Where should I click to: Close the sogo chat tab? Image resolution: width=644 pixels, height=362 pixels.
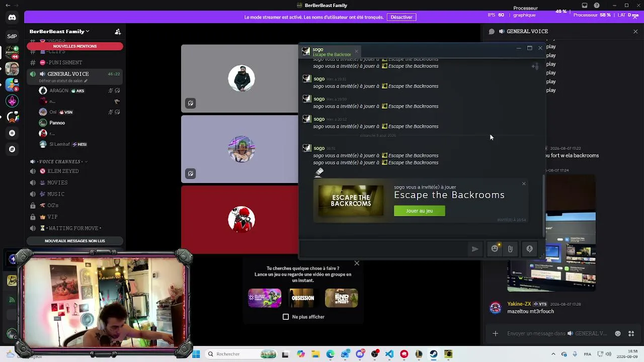(x=356, y=51)
